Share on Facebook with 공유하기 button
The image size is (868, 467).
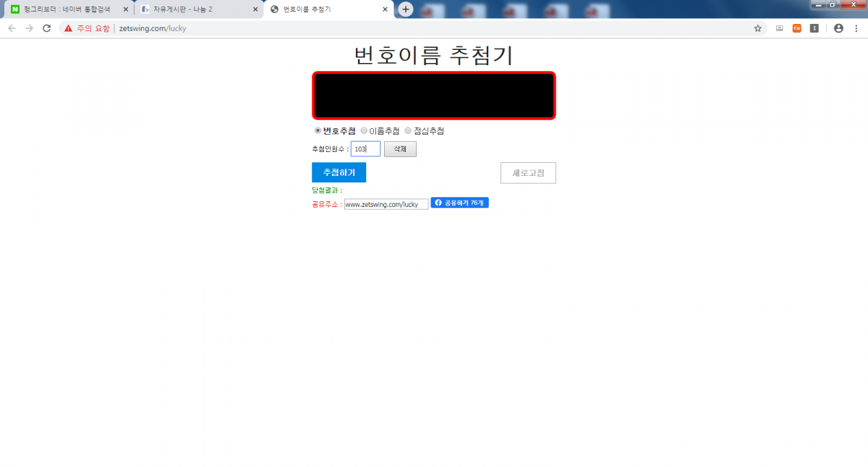[460, 203]
